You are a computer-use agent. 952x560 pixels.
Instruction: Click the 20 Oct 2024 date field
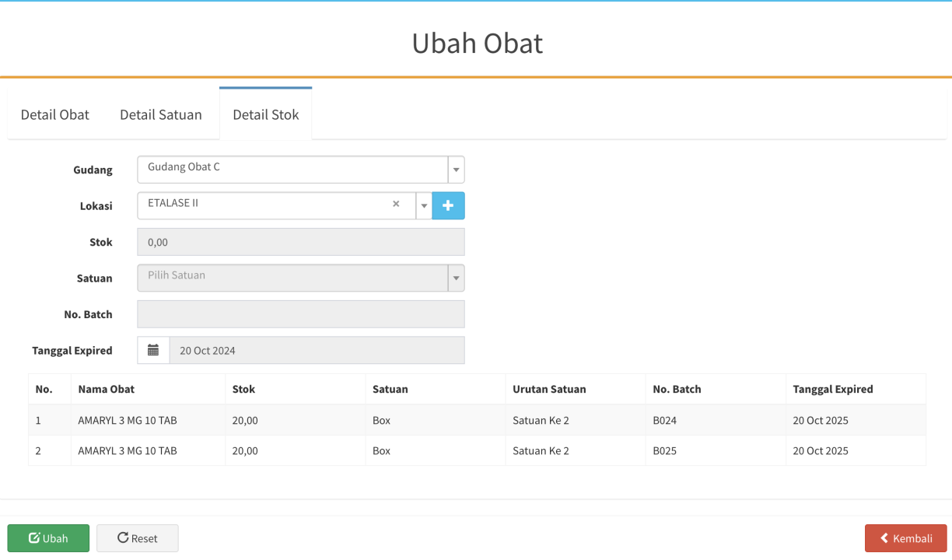tap(317, 350)
